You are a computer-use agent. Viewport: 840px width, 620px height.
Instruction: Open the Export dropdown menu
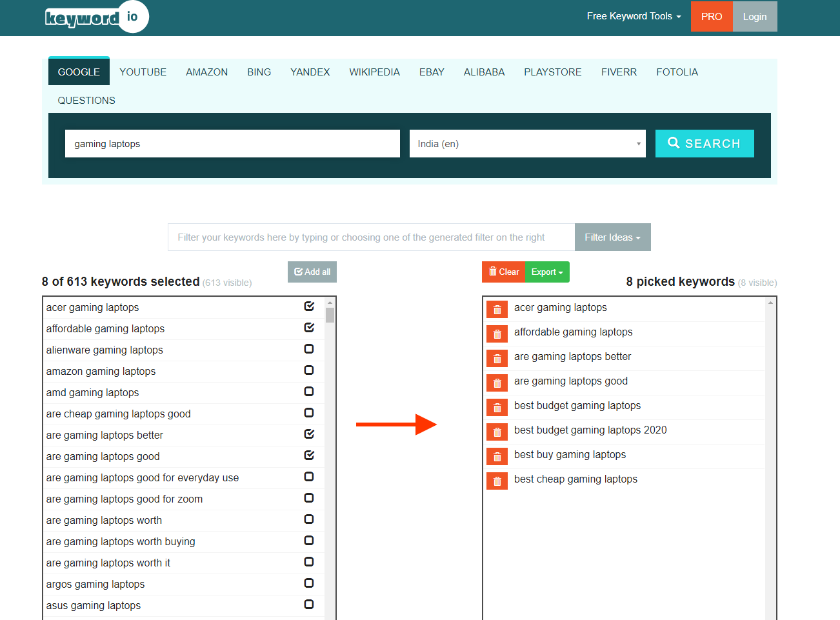tap(547, 272)
